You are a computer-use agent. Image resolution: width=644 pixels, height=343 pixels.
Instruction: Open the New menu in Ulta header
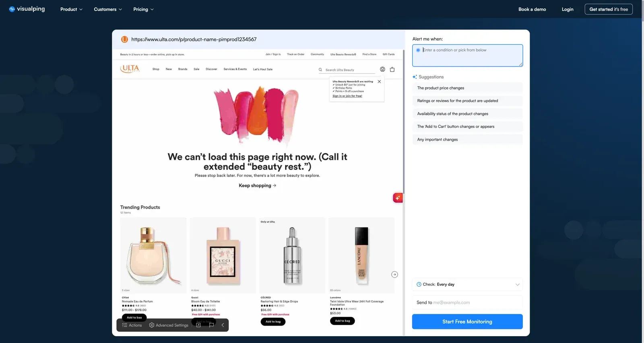coord(169,69)
